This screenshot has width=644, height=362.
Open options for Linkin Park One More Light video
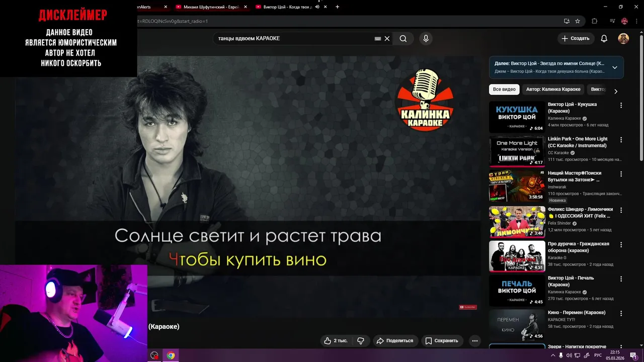[621, 140]
